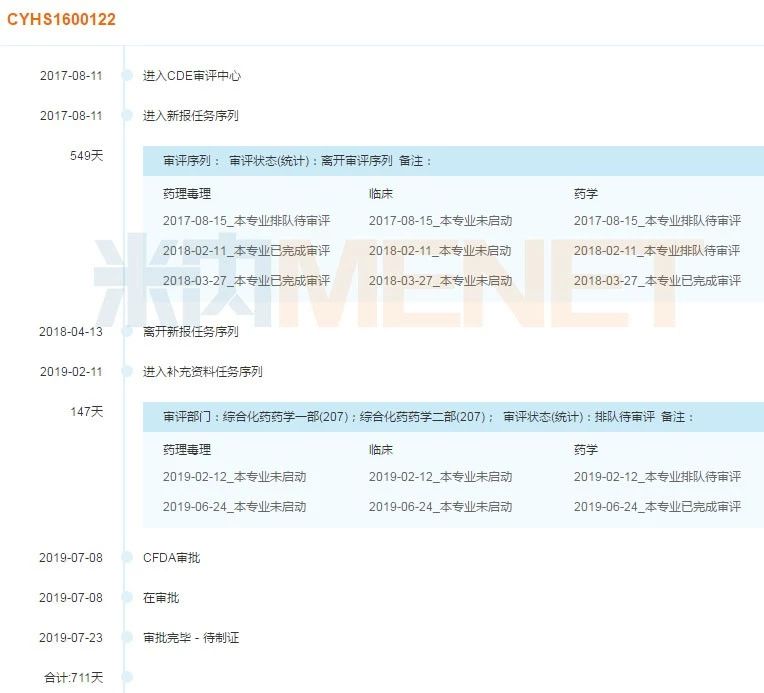Click 药理毒理 heading in the 147天 panel
Image resolution: width=764 pixels, height=693 pixels.
(187, 449)
